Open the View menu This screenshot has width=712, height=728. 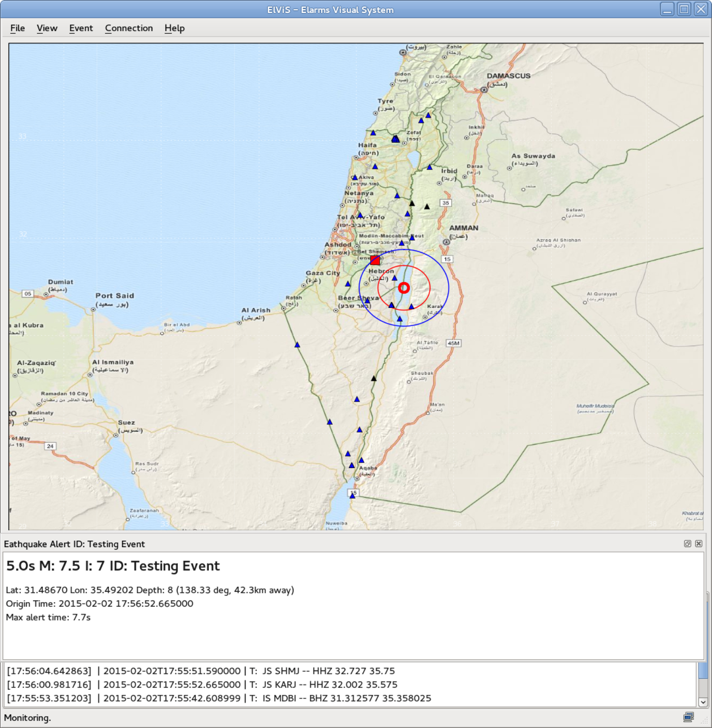47,28
